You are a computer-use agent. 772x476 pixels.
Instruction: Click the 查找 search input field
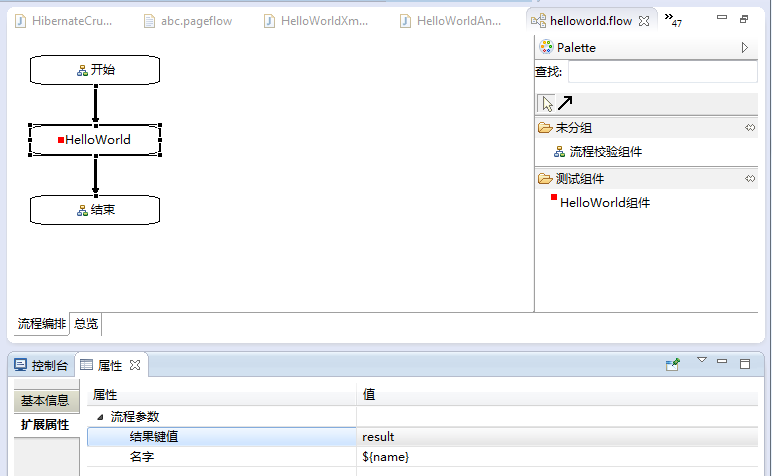click(x=663, y=72)
